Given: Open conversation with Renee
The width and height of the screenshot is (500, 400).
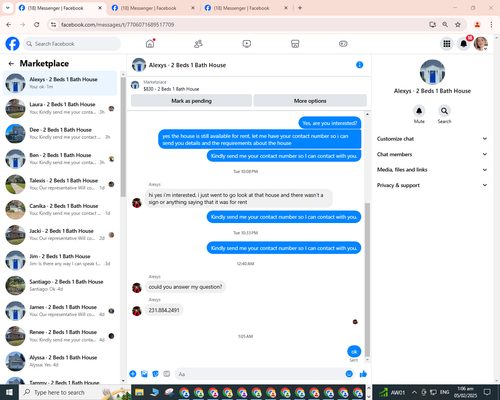Looking at the screenshot, I should (60, 336).
